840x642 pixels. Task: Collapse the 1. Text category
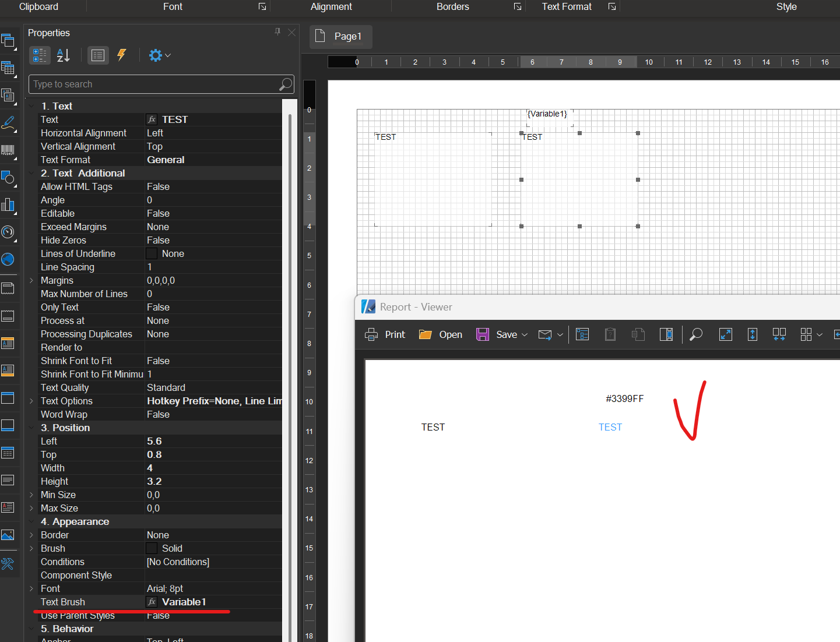tap(31, 106)
